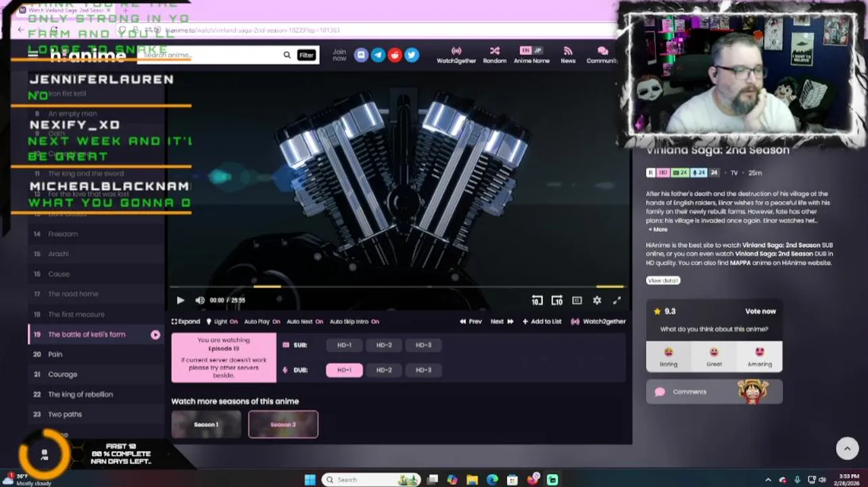
Task: Open episode 16 Cause
Action: click(x=96, y=274)
